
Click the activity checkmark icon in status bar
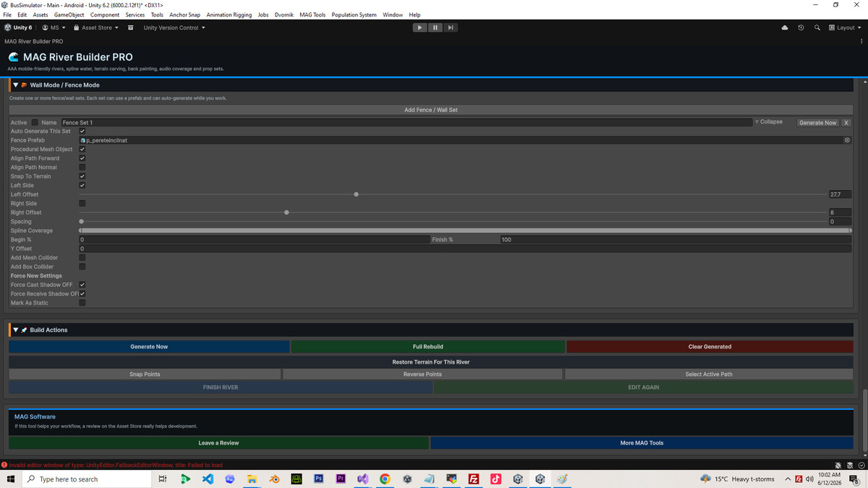[x=861, y=465]
